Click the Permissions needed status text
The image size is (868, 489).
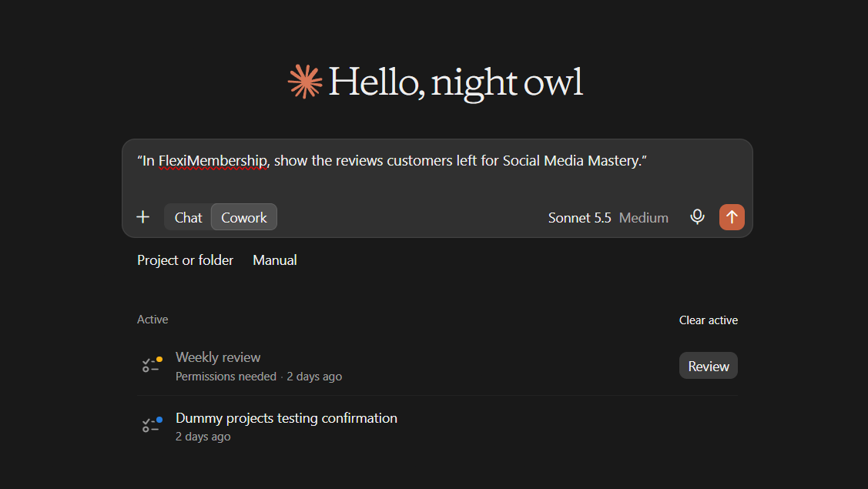coord(226,377)
